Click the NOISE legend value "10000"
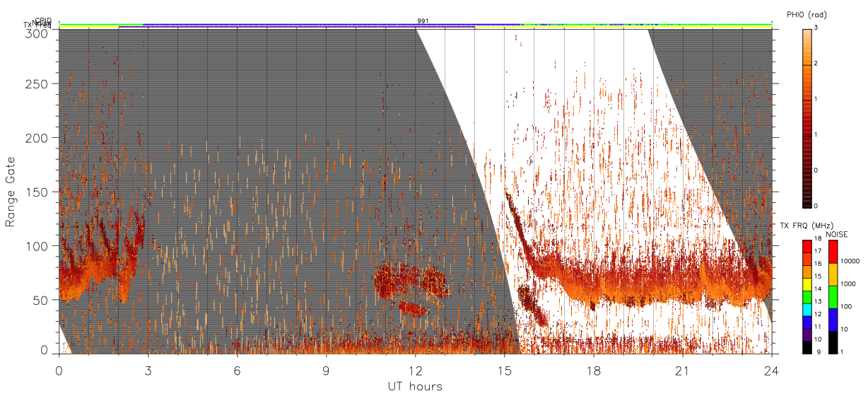Screen dimensions: 868x401 pos(850,260)
